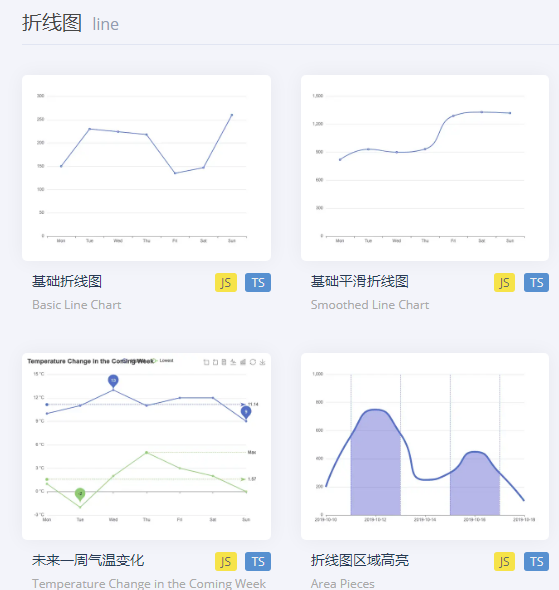Open the 基础平滑折线图 title link

click(360, 281)
